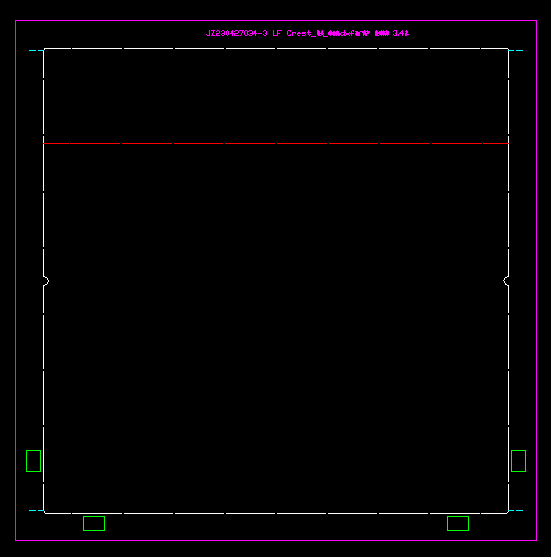Select the green rectangle on left edge
The image size is (551, 557).
(33, 461)
